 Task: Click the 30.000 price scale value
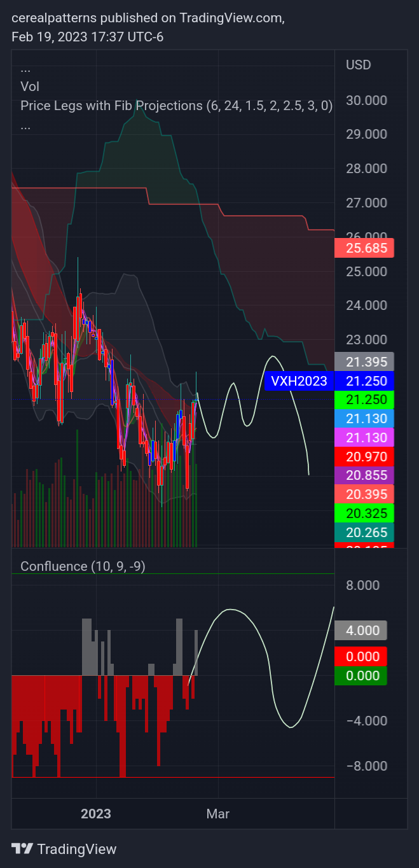[x=367, y=101]
